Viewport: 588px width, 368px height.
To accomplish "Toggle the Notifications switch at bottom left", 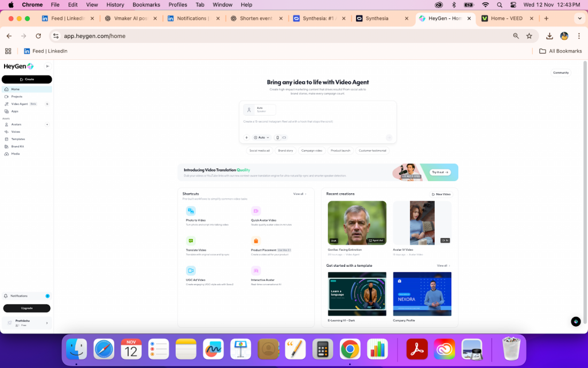I will pos(47,296).
